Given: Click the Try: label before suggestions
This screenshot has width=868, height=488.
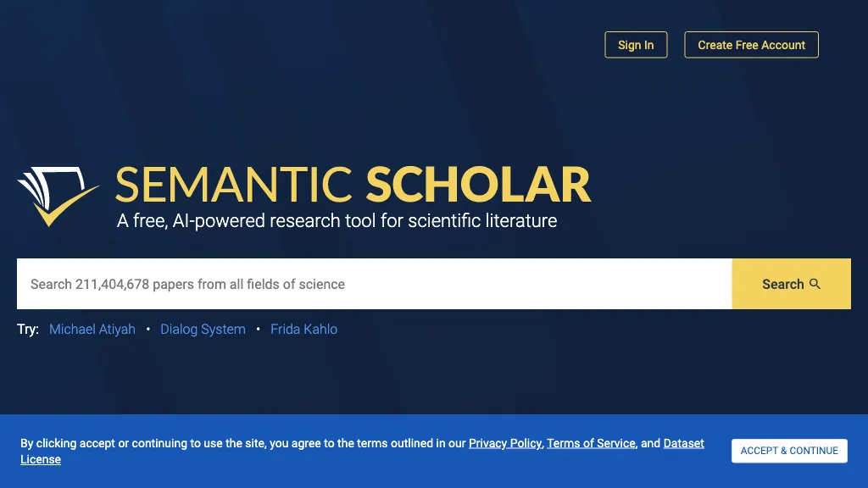Looking at the screenshot, I should tap(28, 330).
